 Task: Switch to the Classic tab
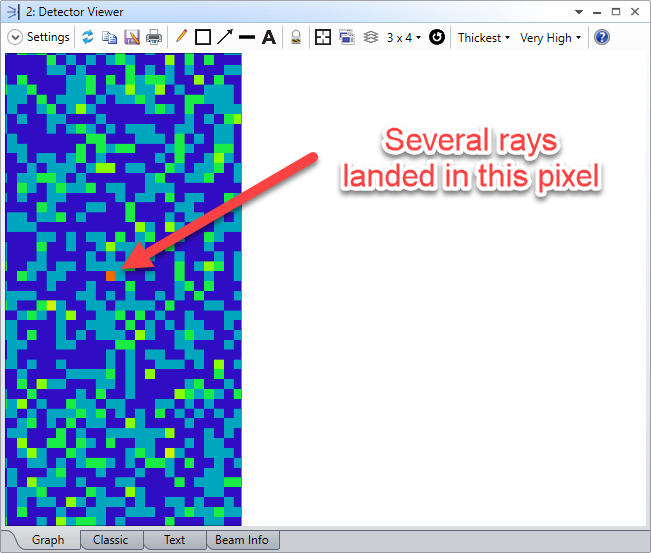[x=110, y=540]
